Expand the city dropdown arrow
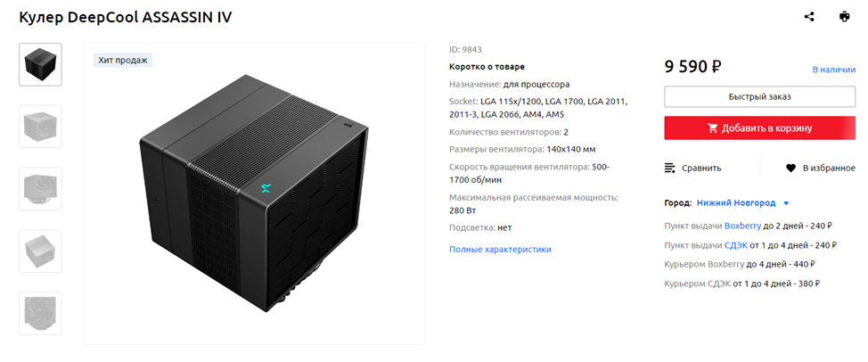The image size is (868, 362). (786, 203)
